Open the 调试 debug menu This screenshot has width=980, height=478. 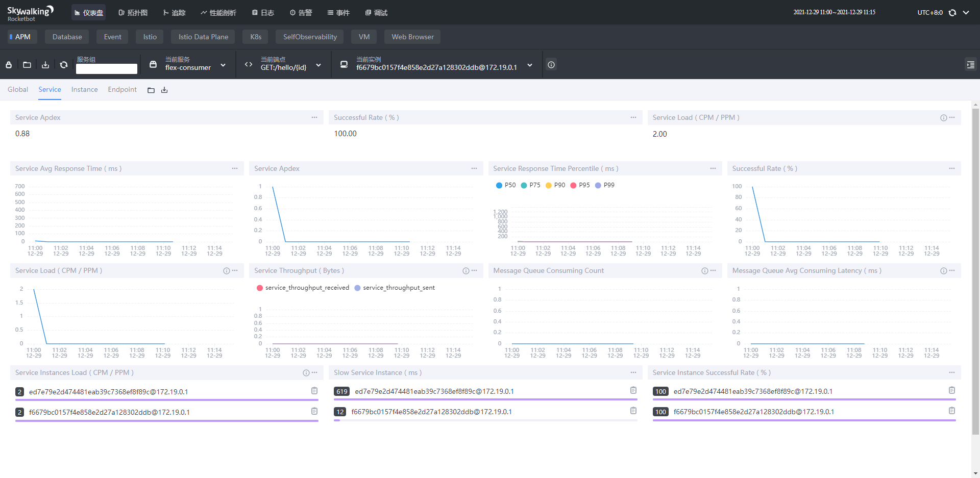click(x=376, y=13)
